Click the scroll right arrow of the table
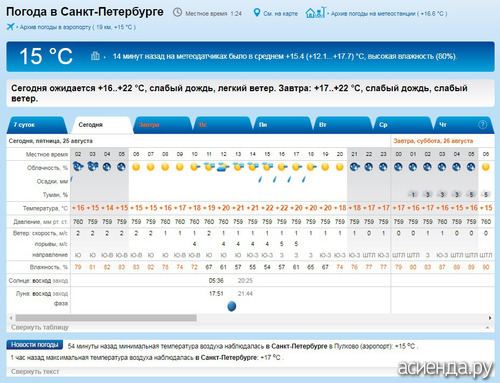The width and height of the screenshot is (500, 383). pos(490,318)
